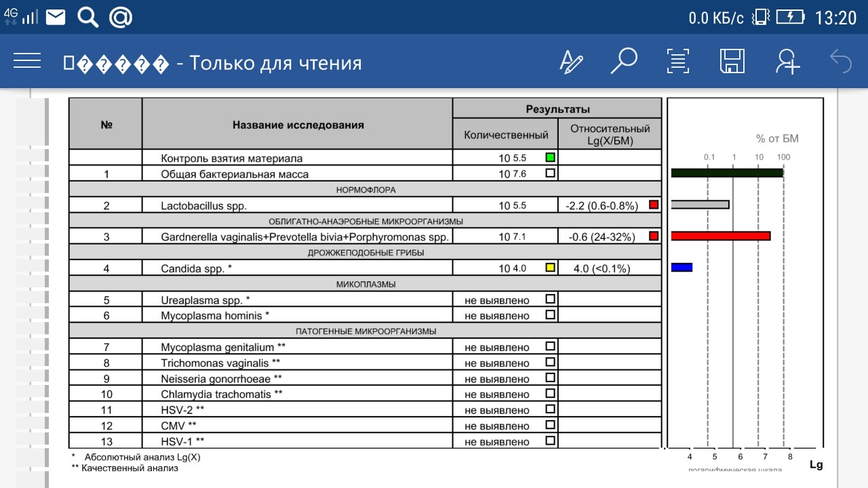Tap the box in Neisseria gonorrhoeae row

click(x=551, y=378)
